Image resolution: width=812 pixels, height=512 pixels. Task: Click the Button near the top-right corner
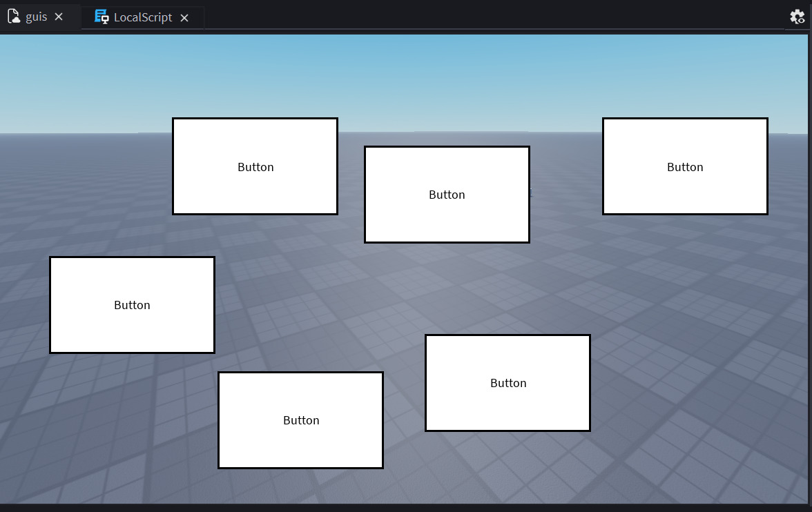pyautogui.click(x=685, y=166)
